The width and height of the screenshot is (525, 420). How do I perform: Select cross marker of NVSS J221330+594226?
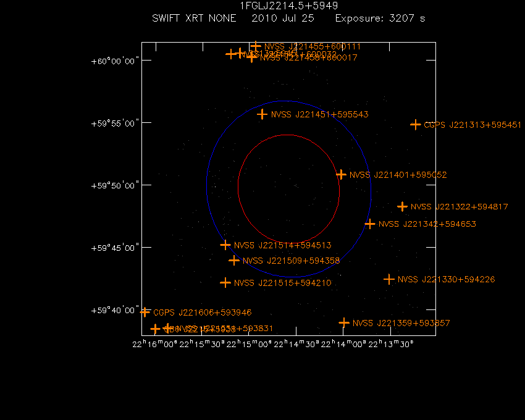388,279
